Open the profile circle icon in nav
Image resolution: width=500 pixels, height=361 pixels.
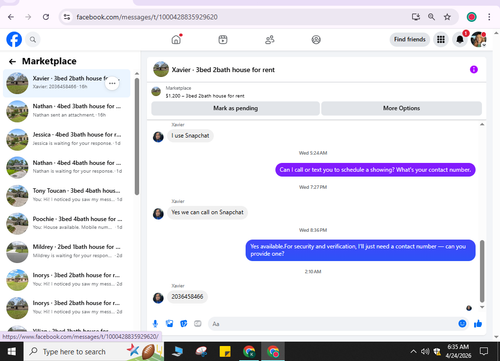pos(316,40)
